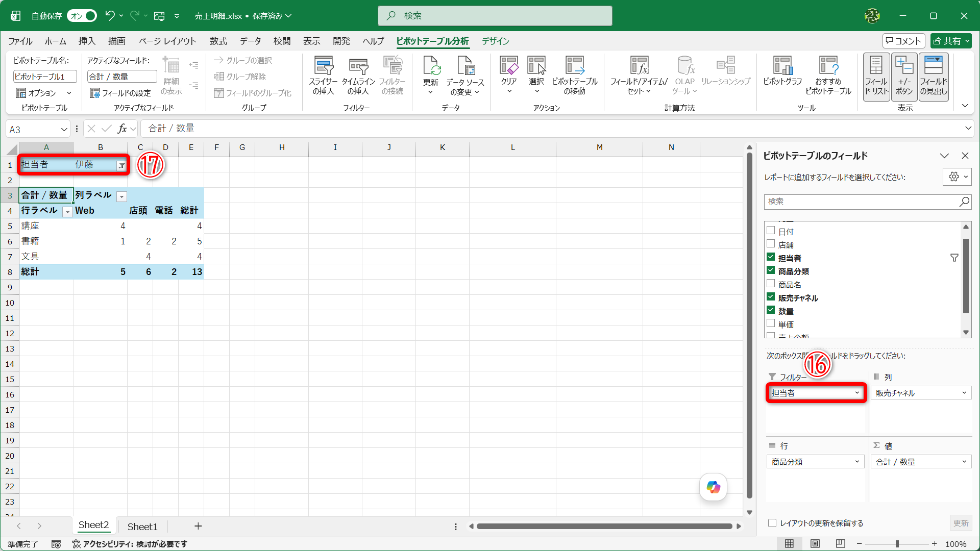Open フィールドの設定 field settings

(x=120, y=93)
